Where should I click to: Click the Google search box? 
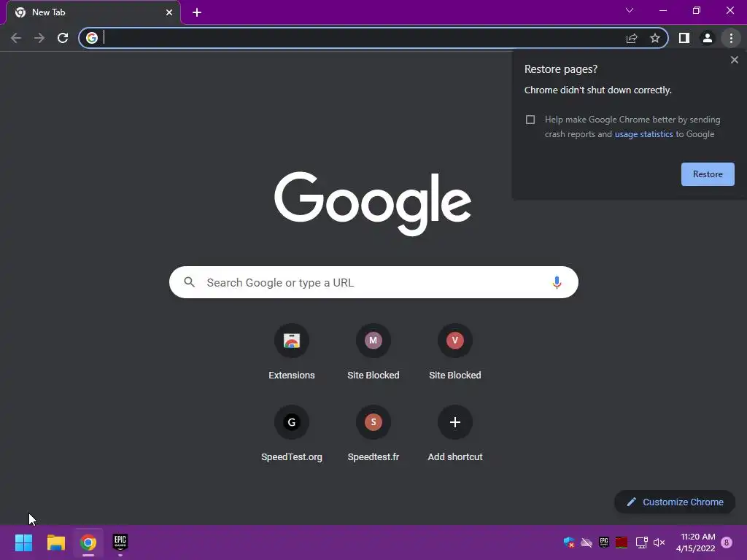pyautogui.click(x=373, y=282)
